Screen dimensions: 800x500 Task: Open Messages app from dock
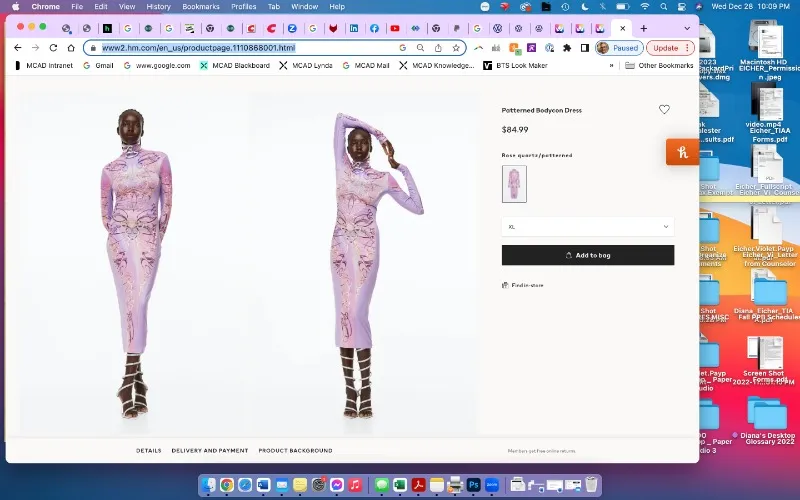(382, 485)
